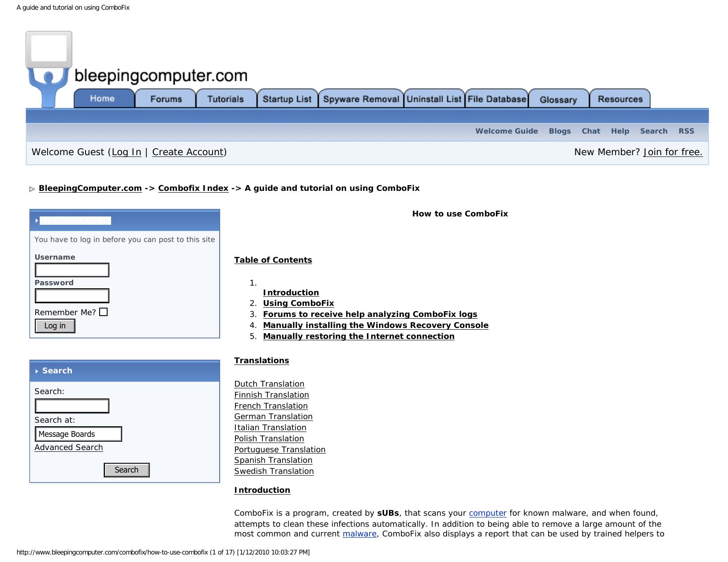Screen dimensions: 728x562
Task: Click Manually restoring the Internet connection link
Action: point(359,336)
